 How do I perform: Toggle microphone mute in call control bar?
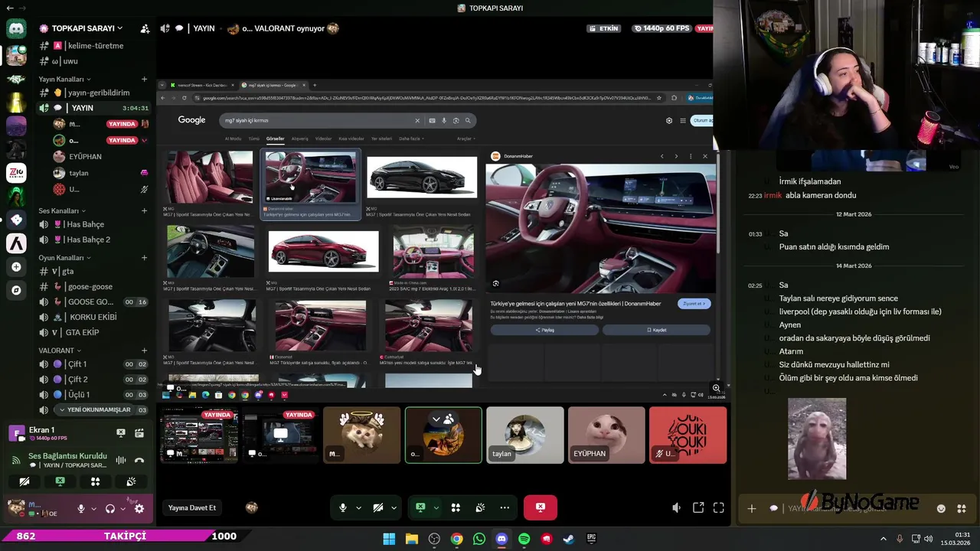click(x=343, y=507)
